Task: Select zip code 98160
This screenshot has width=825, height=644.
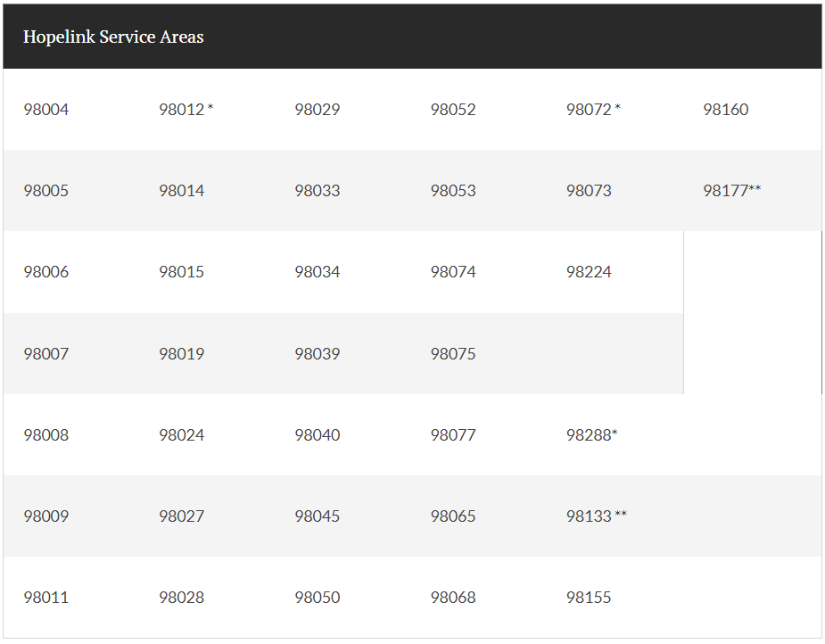Action: click(x=726, y=110)
